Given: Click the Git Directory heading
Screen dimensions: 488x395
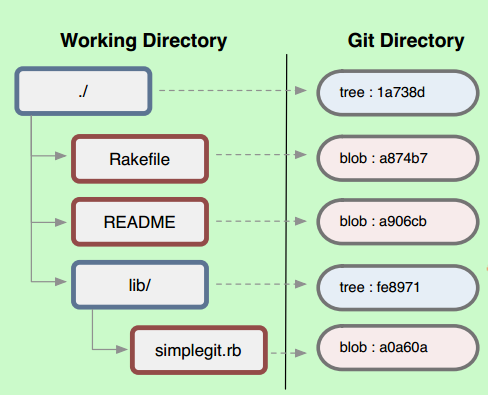Looking at the screenshot, I should pos(406,41).
